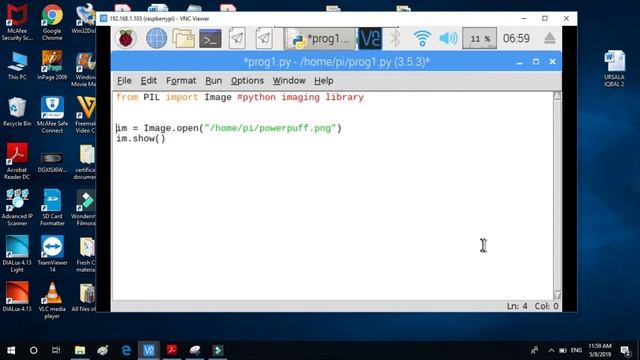Screen dimensions: 640x360
Task: Select the McAfee Security desktop shortcut
Action: (17, 22)
